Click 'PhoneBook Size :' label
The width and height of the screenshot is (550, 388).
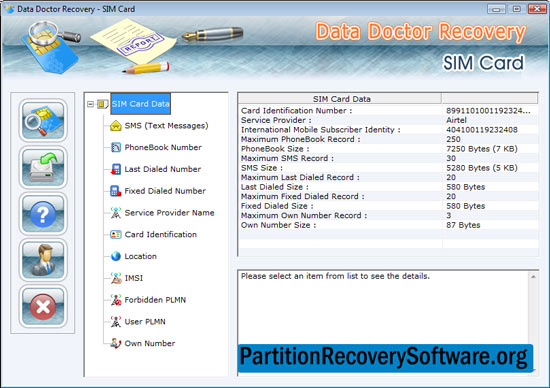tap(275, 148)
